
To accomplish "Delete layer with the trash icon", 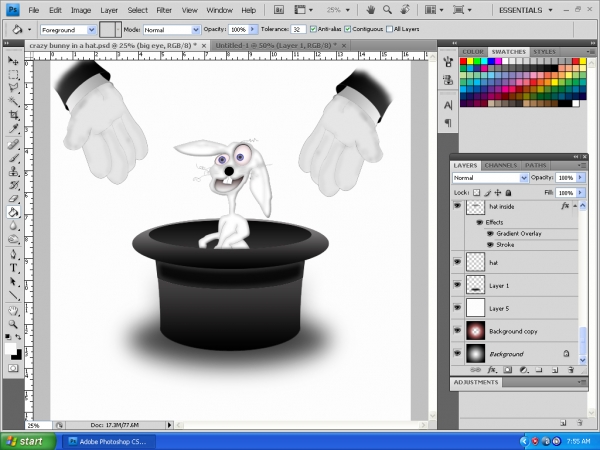I will (x=571, y=370).
